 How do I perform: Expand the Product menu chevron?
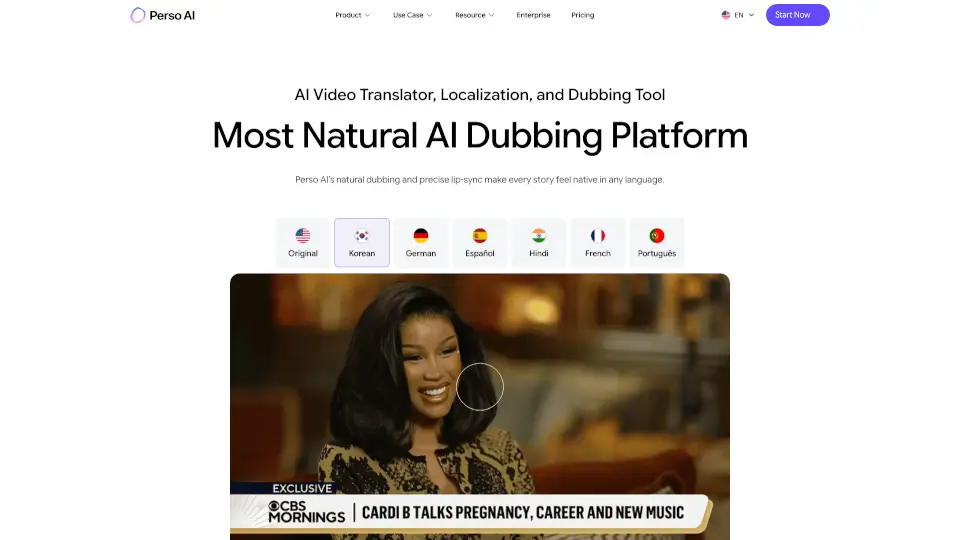(x=367, y=15)
